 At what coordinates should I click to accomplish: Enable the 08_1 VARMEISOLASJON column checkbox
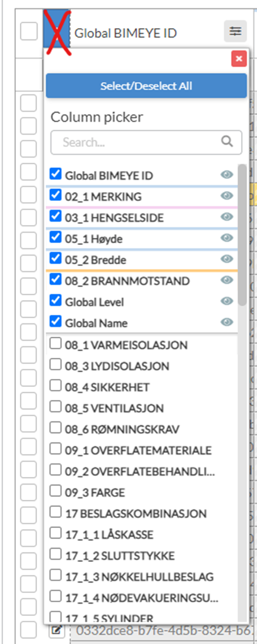click(55, 343)
